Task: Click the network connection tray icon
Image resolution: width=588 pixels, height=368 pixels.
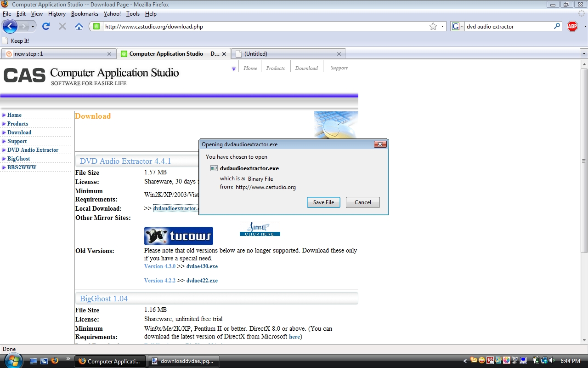Action: point(544,361)
